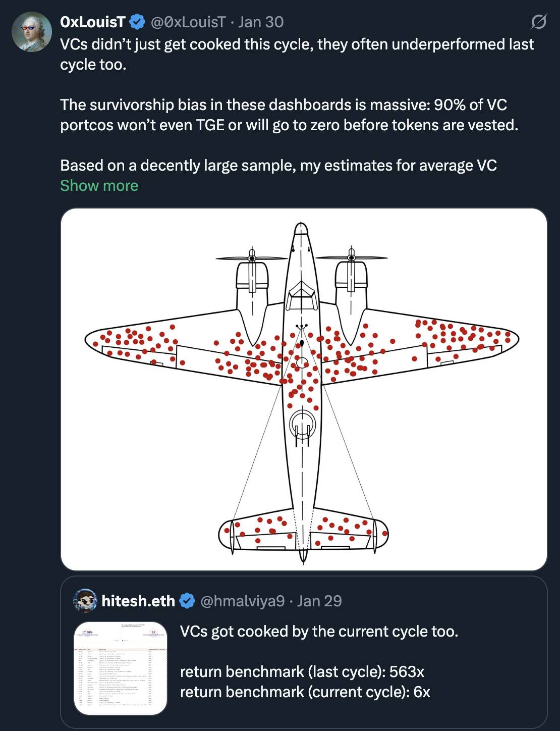
Task: Click the hitesh.eth display name
Action: (138, 601)
